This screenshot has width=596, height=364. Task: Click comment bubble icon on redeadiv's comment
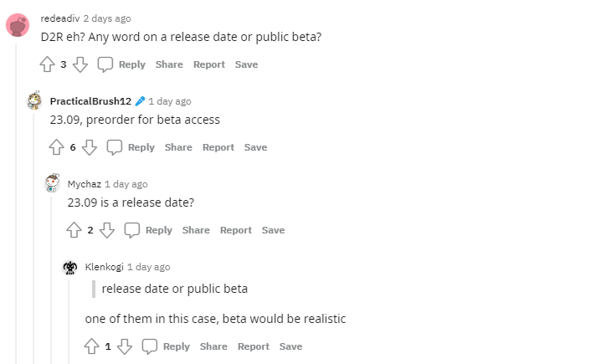point(105,64)
